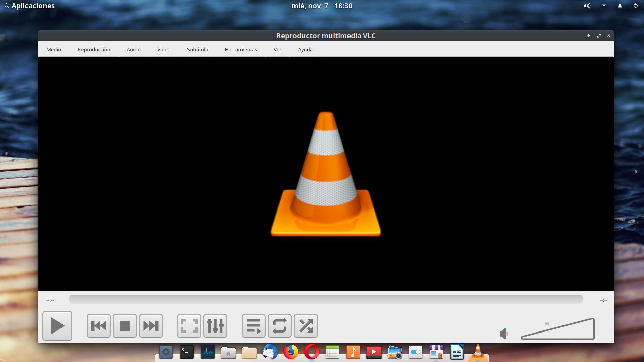Minimize VLC window with titlebar arrow
This screenshot has height=362, width=644.
coord(589,36)
